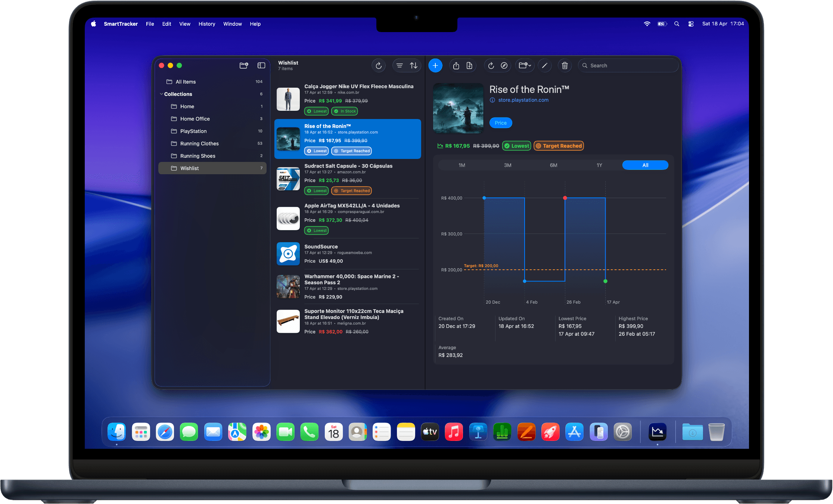Switch the chart range to 6M
Viewport: 833px width, 504px height.
pyautogui.click(x=554, y=165)
